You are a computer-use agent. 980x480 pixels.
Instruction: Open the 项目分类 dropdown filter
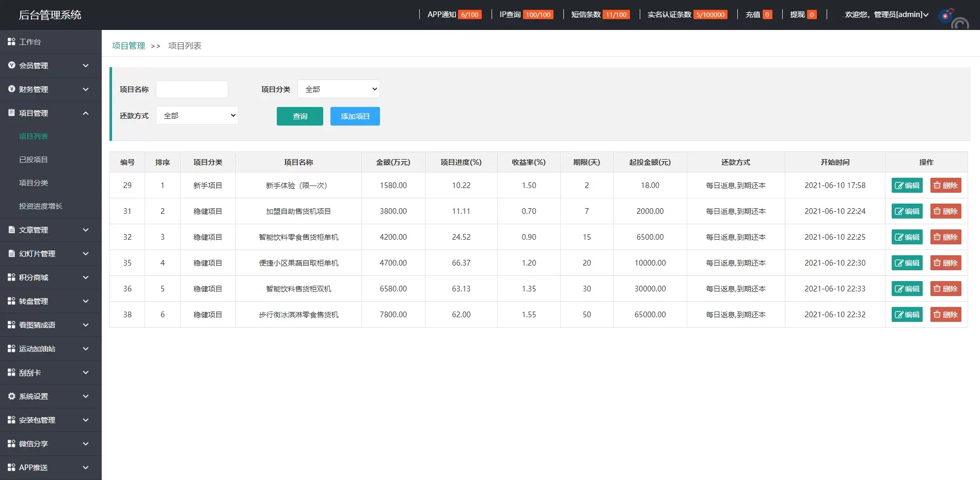[339, 89]
